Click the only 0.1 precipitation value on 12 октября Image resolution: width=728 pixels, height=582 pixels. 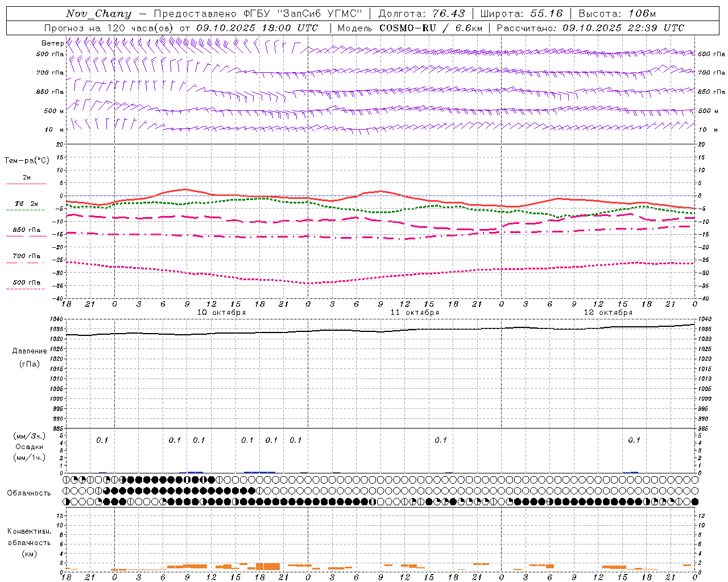[x=634, y=440]
